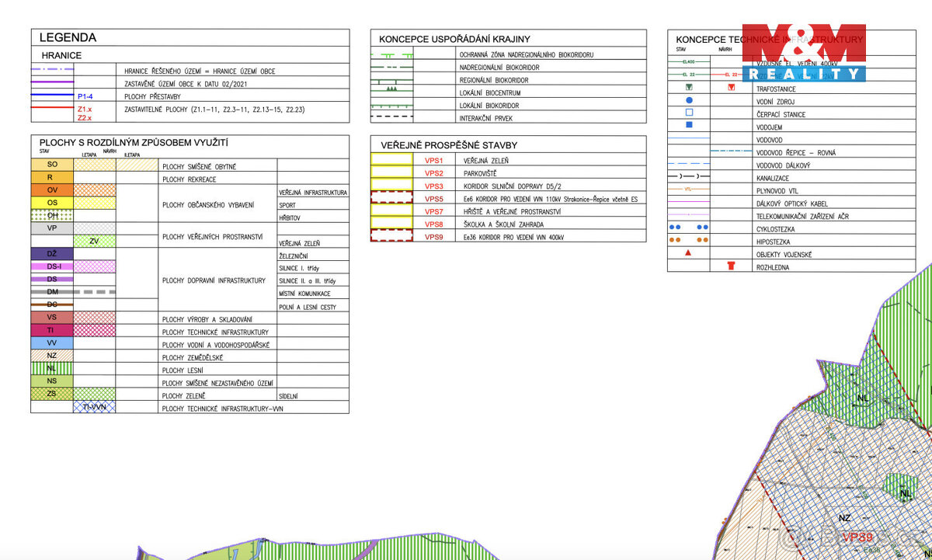Screen dimensions: 932x560
Task: Click the 'Plochy smíšené obytné' legend text
Action: 199,167
